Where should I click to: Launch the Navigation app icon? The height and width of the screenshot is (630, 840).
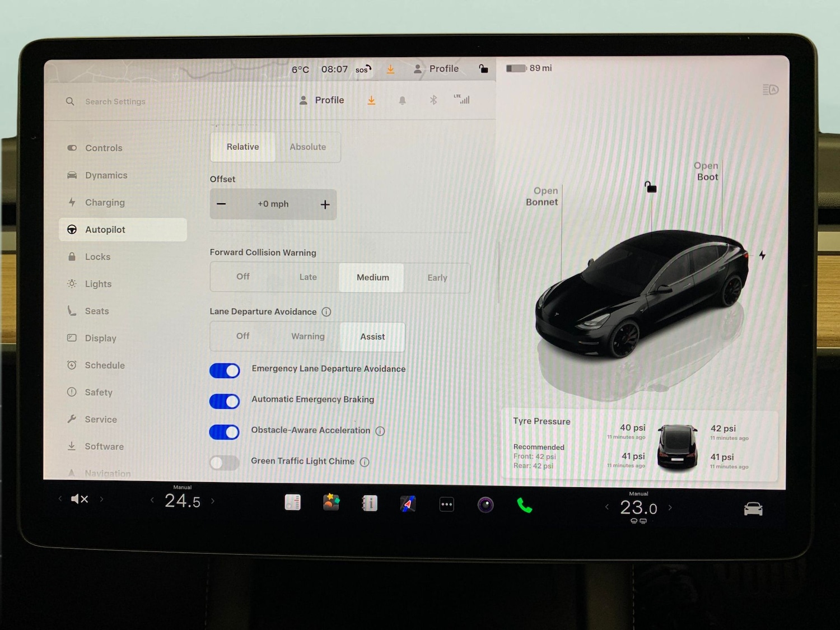coord(408,503)
